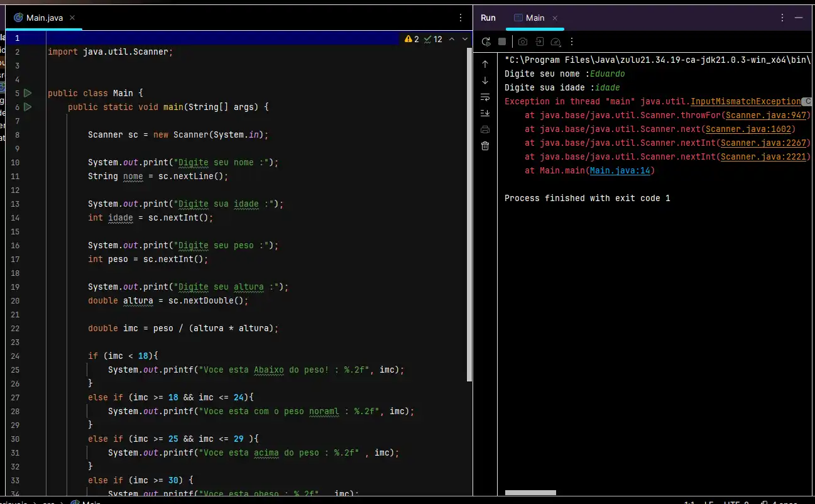
Task: Click the editor vertical scrollbar thumb
Action: [469, 214]
